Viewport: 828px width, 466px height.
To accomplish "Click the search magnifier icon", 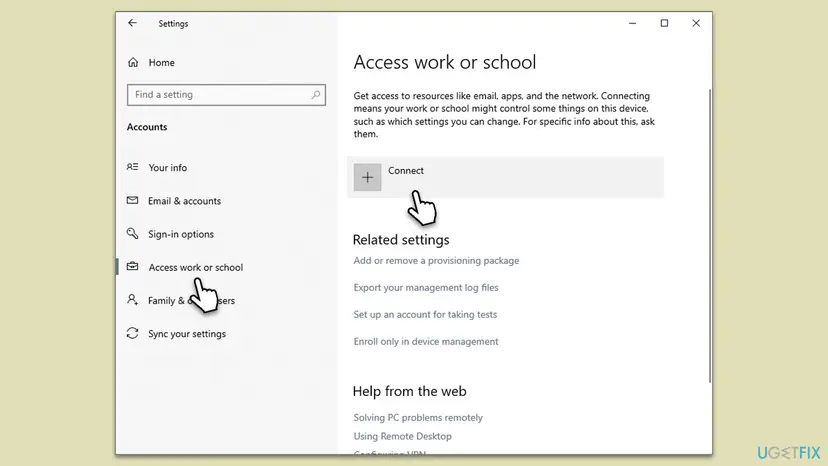I will (315, 95).
